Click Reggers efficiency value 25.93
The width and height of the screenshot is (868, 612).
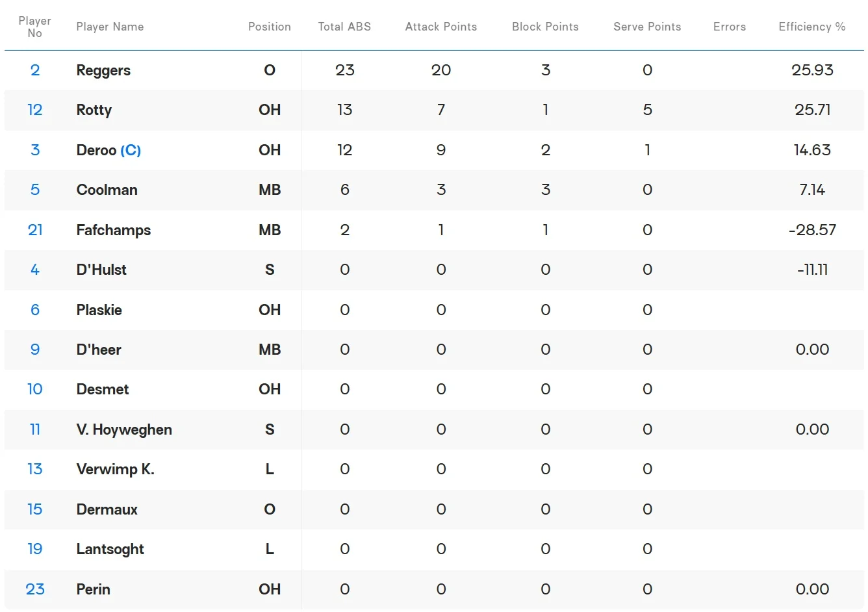[x=812, y=70]
